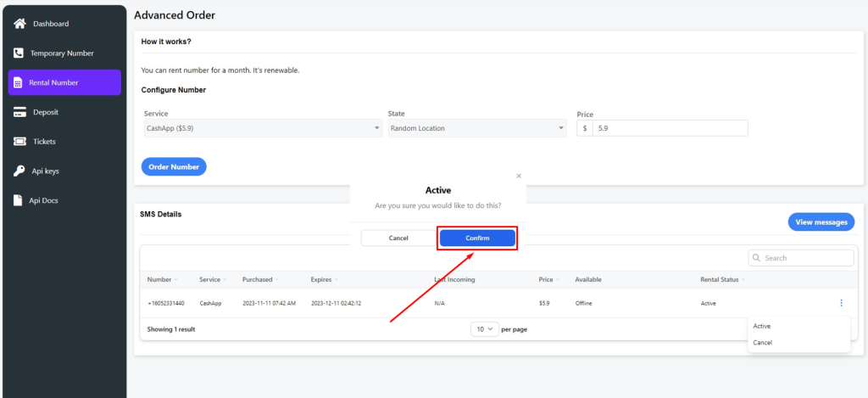
Task: Open View messages
Action: pos(821,222)
